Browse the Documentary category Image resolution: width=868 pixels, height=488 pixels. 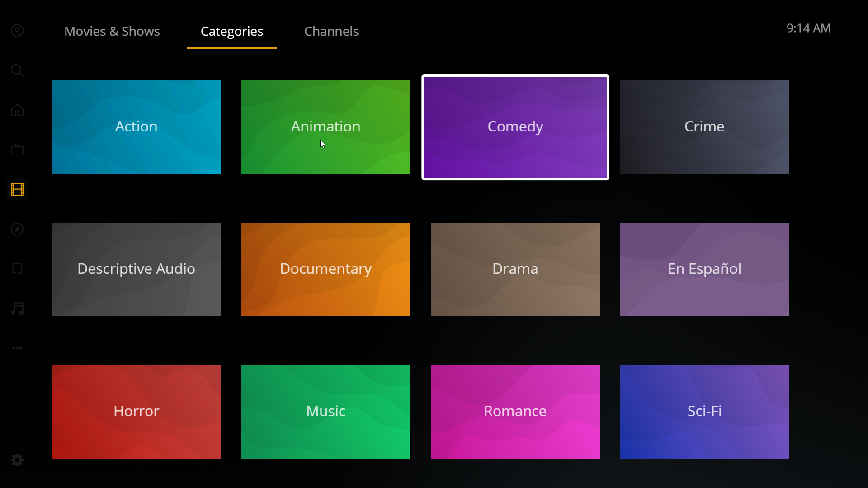(325, 269)
